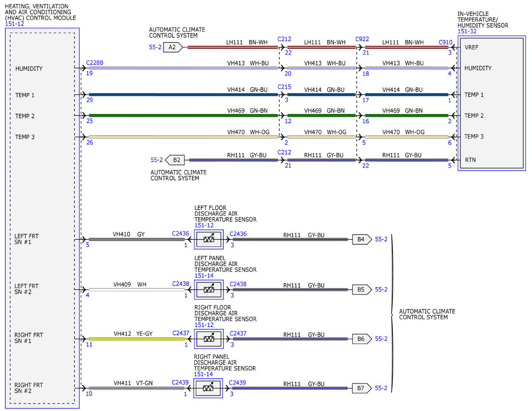
Task: Click the Left Panel Discharge Air Temperature Sensor symbol
Action: 209,290
